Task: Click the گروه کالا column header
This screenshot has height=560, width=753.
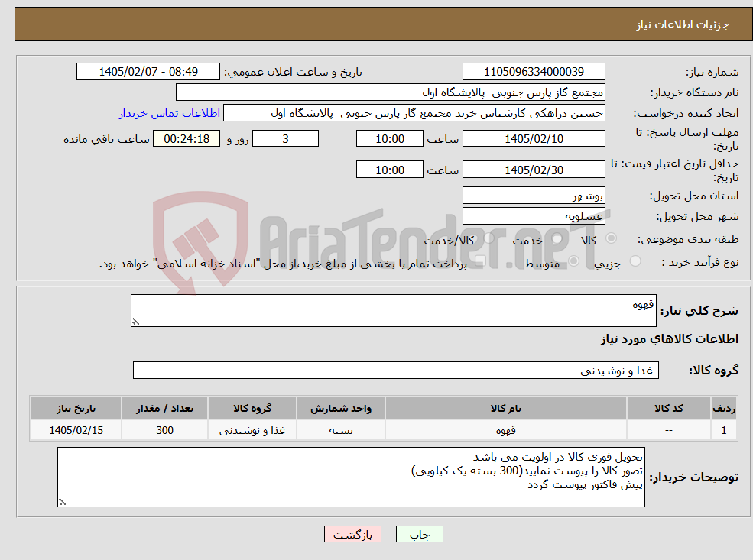Action: [252, 409]
